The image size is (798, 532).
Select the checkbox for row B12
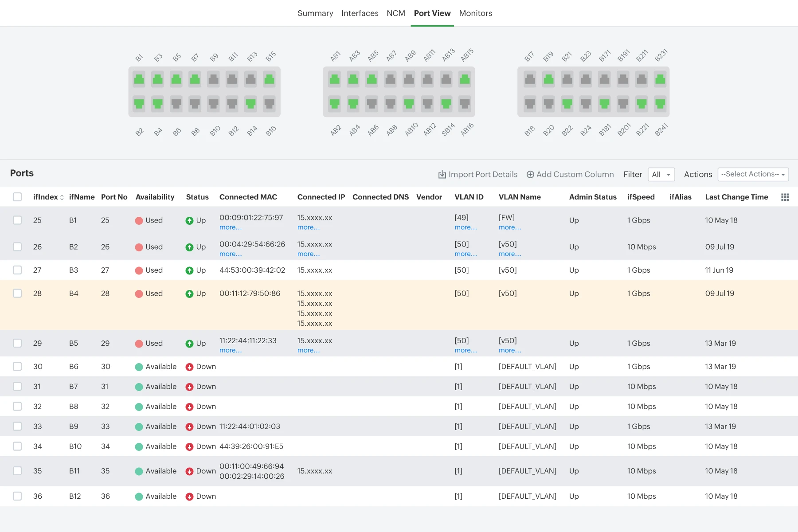click(x=17, y=496)
